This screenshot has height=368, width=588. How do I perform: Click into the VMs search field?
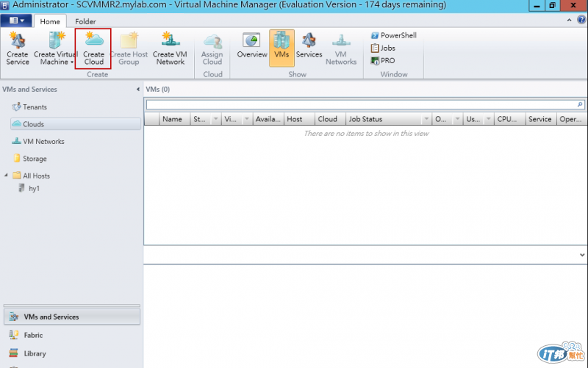[361, 104]
